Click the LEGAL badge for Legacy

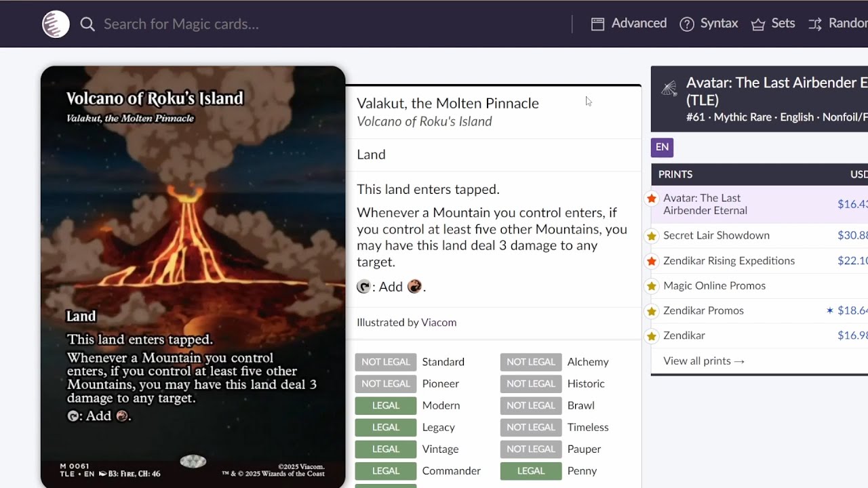pos(385,427)
